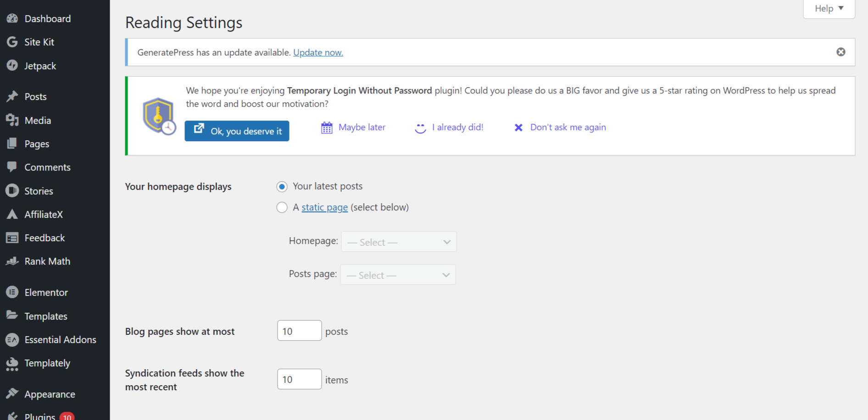Click Ok, you deserve it button
The width and height of the screenshot is (868, 420).
click(x=237, y=131)
